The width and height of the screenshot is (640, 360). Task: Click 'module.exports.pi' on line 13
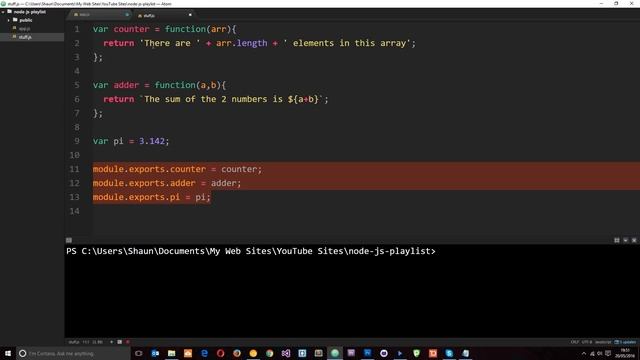click(x=136, y=197)
